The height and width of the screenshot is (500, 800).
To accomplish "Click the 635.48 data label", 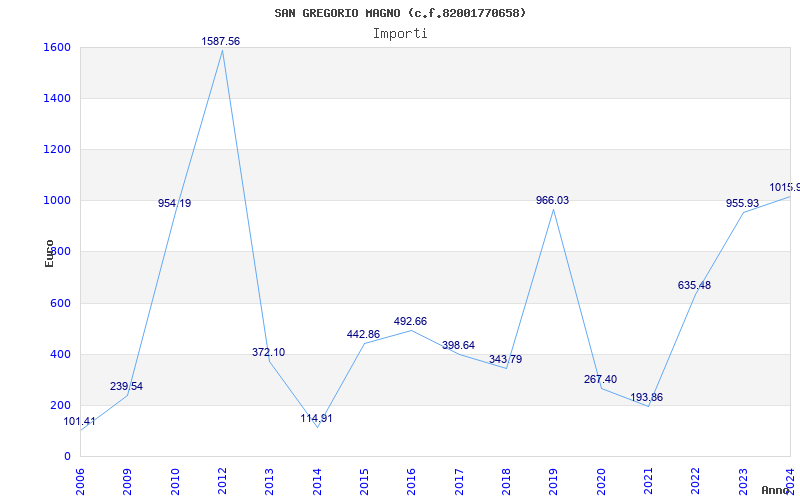I will [694, 285].
